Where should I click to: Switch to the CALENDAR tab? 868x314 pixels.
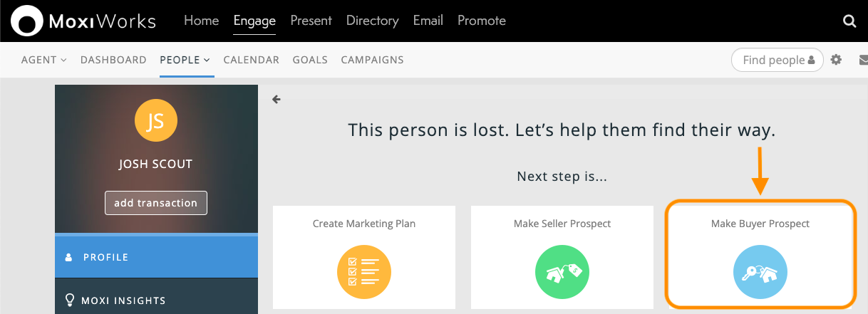click(x=252, y=60)
